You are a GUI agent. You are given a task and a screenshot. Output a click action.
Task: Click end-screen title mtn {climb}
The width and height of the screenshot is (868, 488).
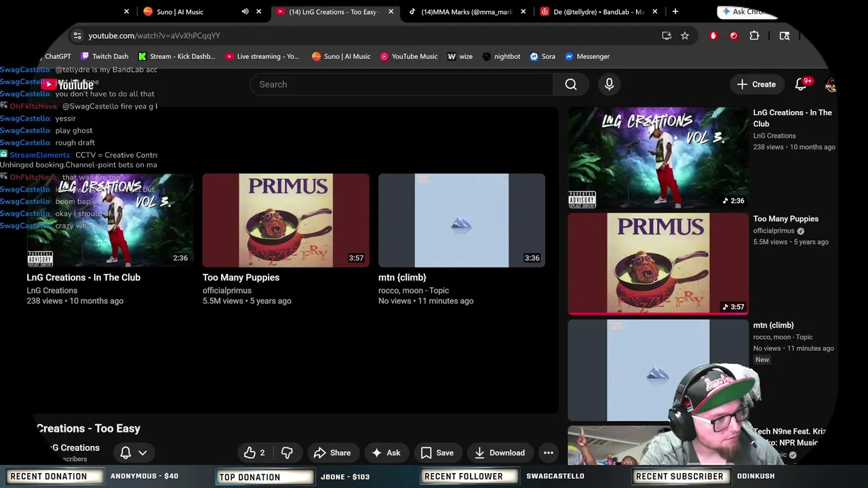pyautogui.click(x=402, y=277)
